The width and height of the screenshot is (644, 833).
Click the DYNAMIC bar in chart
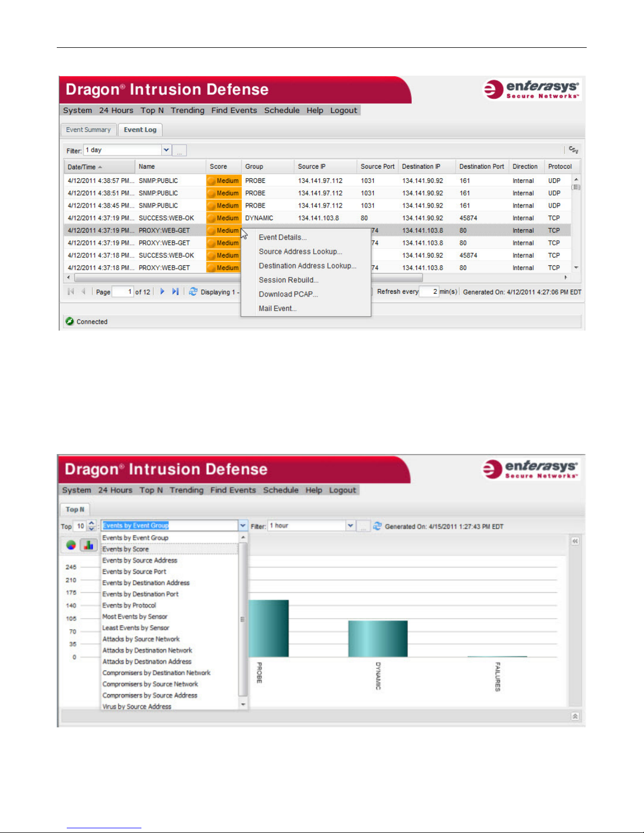tap(378, 639)
